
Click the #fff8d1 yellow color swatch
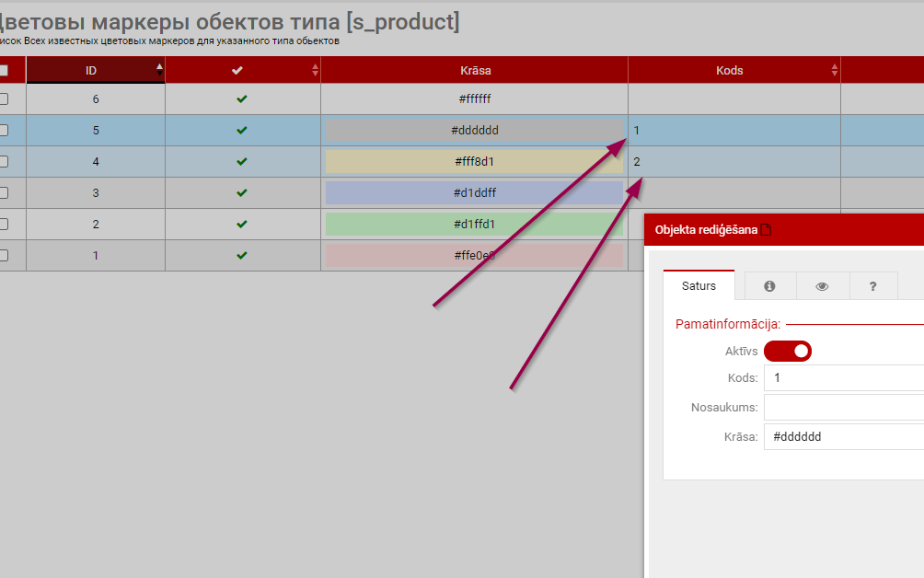(474, 162)
